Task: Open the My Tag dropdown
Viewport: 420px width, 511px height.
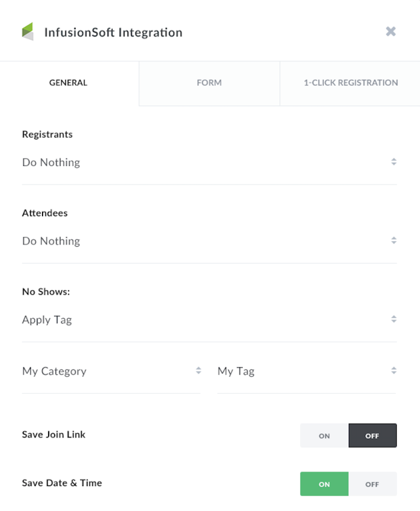Action: coord(302,371)
